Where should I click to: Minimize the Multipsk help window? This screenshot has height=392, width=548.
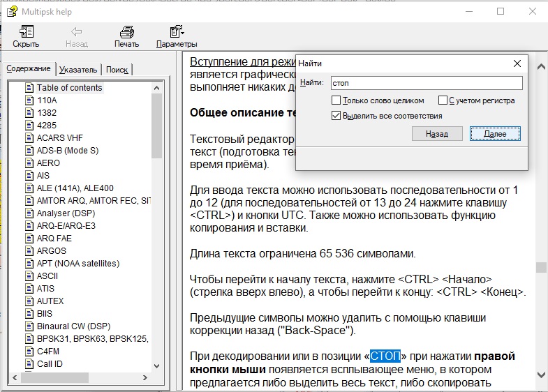[469, 12]
